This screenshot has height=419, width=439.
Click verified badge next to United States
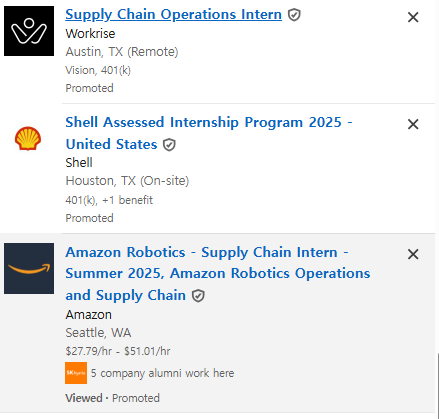coord(169,145)
